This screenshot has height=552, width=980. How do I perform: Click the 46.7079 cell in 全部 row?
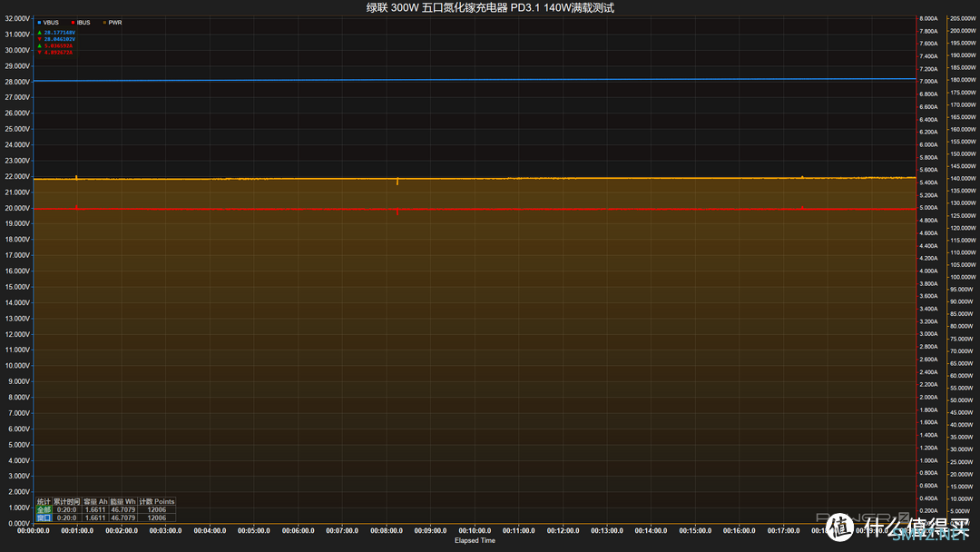(x=123, y=510)
